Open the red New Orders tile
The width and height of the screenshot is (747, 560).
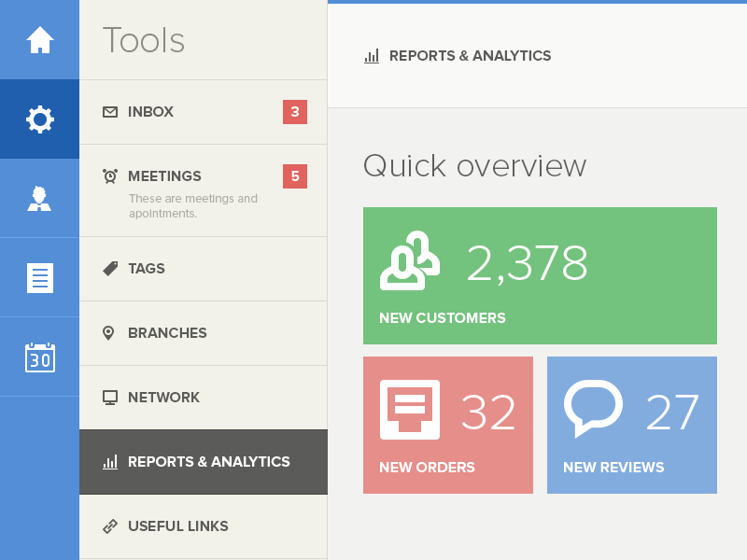(448, 425)
